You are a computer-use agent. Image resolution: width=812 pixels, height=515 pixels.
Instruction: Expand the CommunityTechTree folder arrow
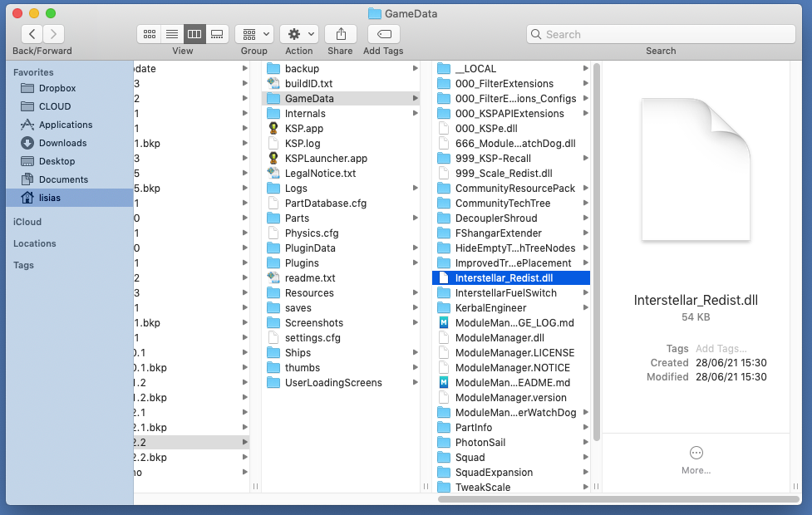pyautogui.click(x=585, y=203)
